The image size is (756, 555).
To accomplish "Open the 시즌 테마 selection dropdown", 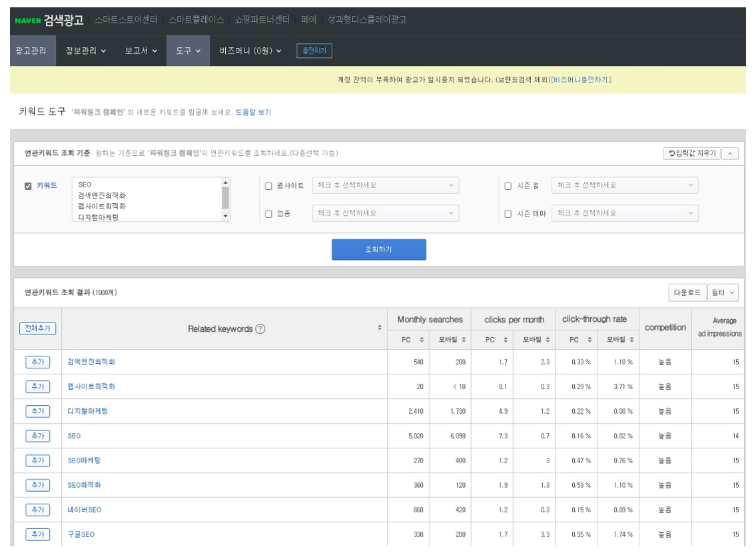I will [x=625, y=213].
